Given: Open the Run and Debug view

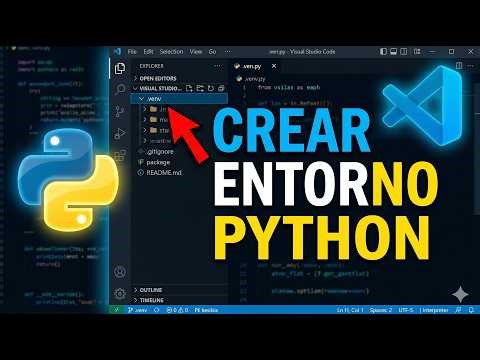Looking at the screenshot, I should tap(120, 134).
